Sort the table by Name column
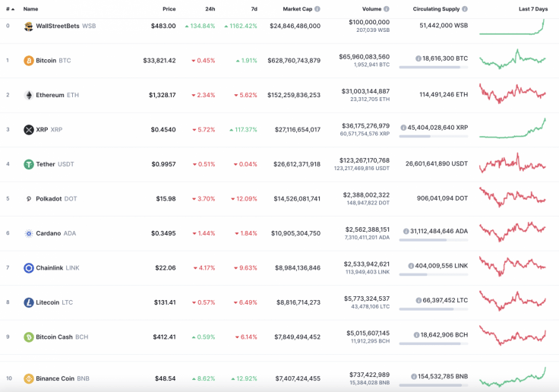The height and width of the screenshot is (392, 559). coord(30,9)
